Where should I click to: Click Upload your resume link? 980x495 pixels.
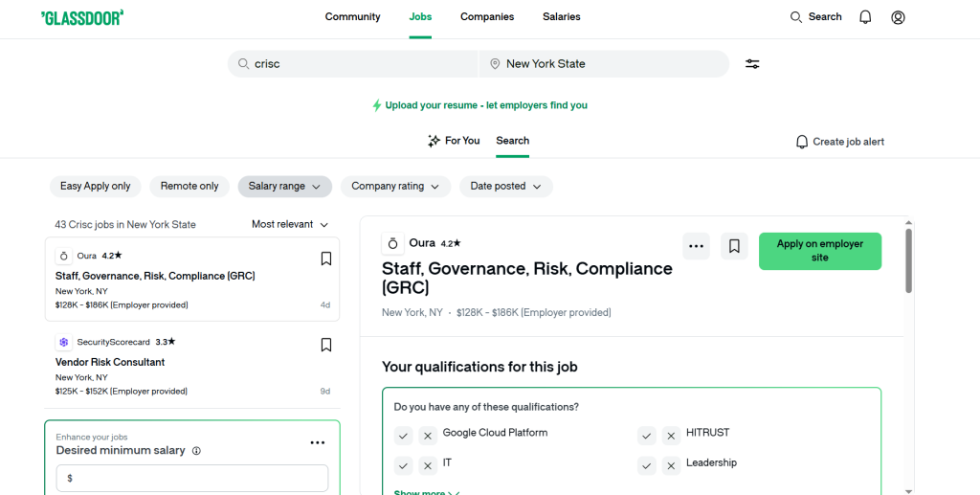pyautogui.click(x=486, y=105)
